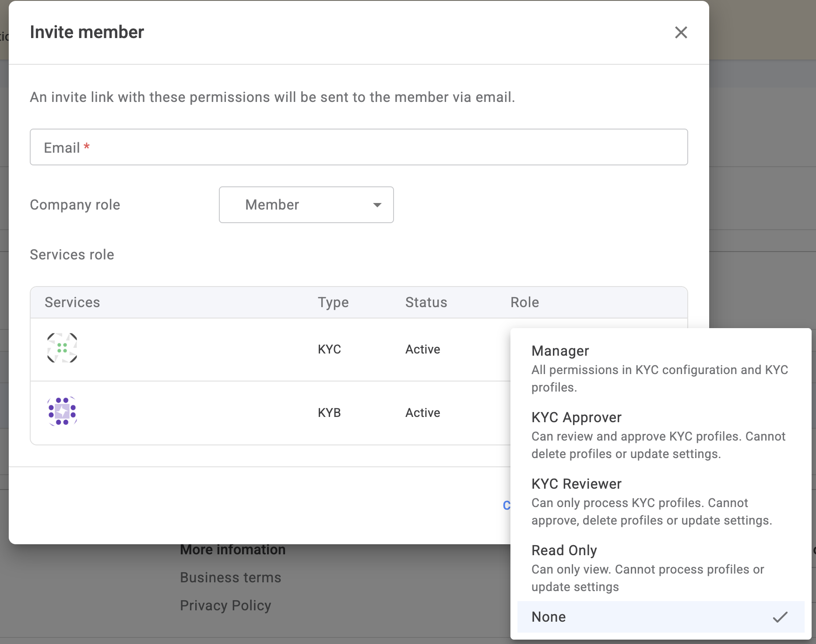Choose None in the role list

point(549,617)
